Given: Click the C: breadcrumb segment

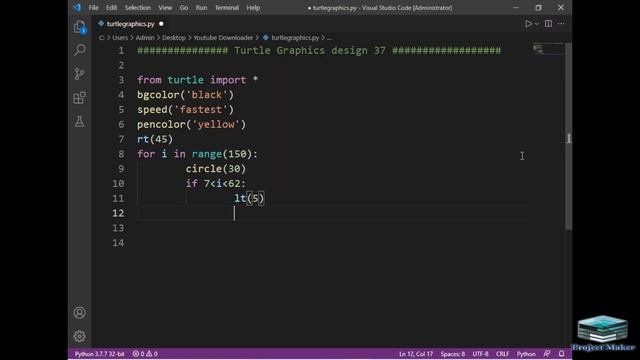Looking at the screenshot, I should click(x=102, y=38).
